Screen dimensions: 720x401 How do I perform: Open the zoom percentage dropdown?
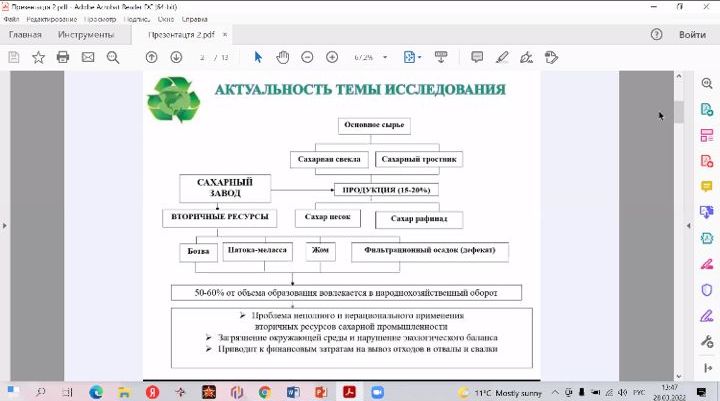tap(385, 57)
